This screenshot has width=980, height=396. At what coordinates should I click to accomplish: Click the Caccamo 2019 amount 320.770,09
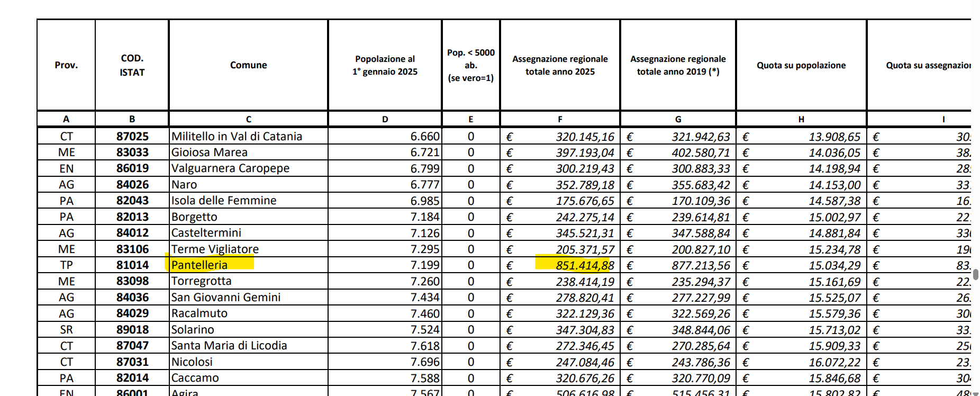coord(701,379)
